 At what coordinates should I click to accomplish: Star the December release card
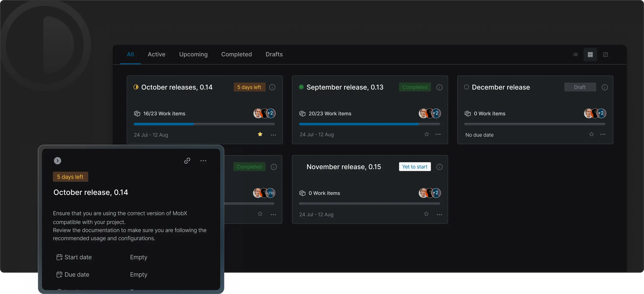coord(591,134)
